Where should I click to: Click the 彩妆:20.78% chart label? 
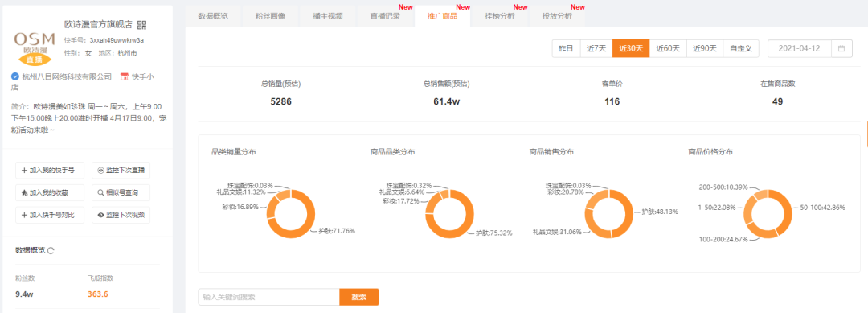pos(566,192)
